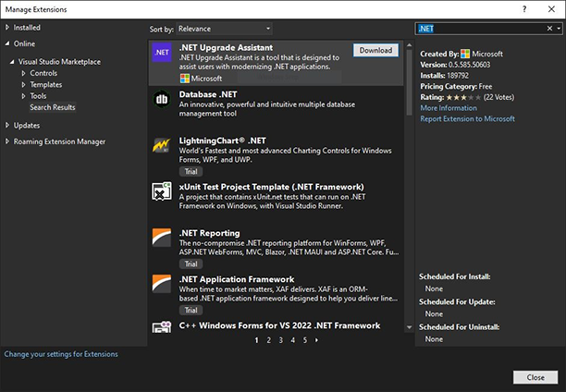Click the Database .NET db icon
Image resolution: width=566 pixels, height=392 pixels.
pyautogui.click(x=162, y=99)
